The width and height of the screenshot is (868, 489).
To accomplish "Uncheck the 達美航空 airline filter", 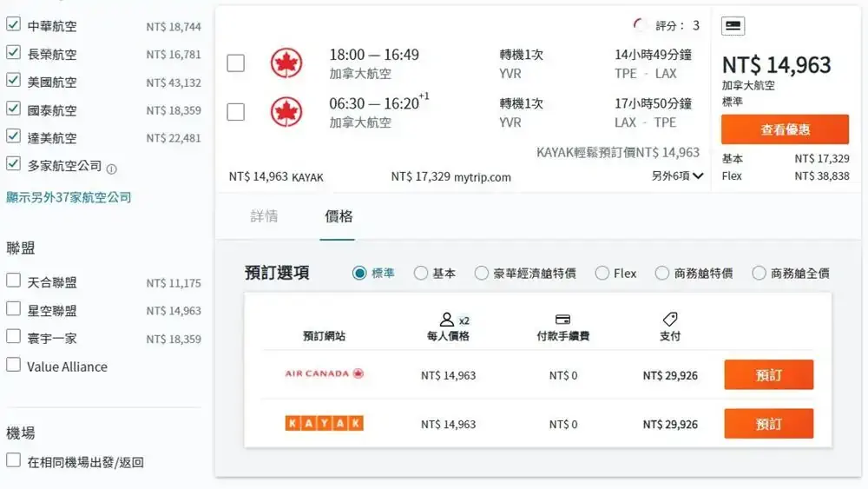I will (x=13, y=136).
